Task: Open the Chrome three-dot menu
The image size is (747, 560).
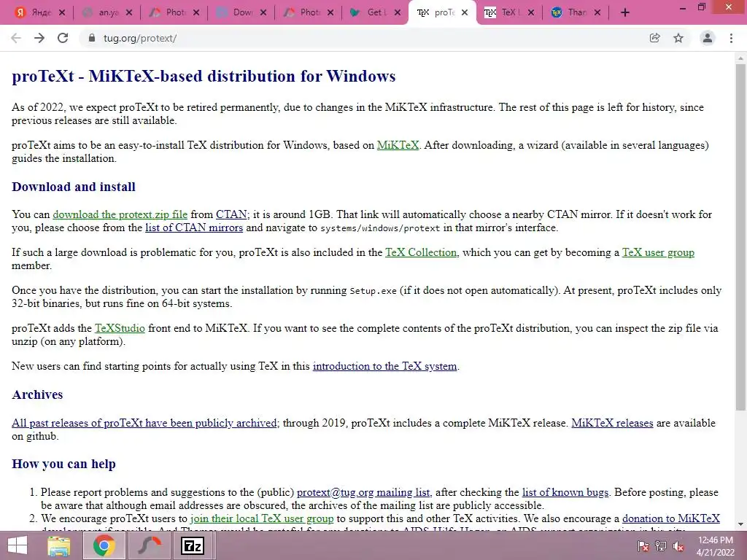Action: point(731,38)
